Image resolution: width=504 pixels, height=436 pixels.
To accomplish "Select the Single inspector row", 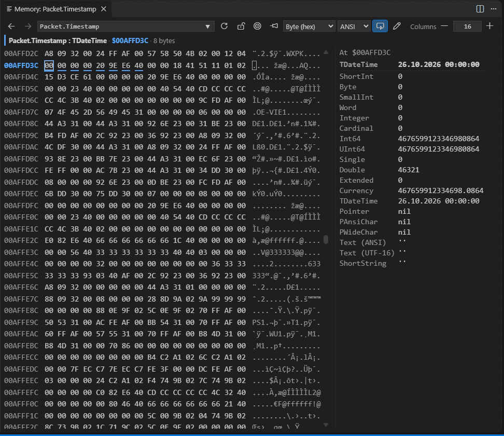I will click(x=413, y=159).
